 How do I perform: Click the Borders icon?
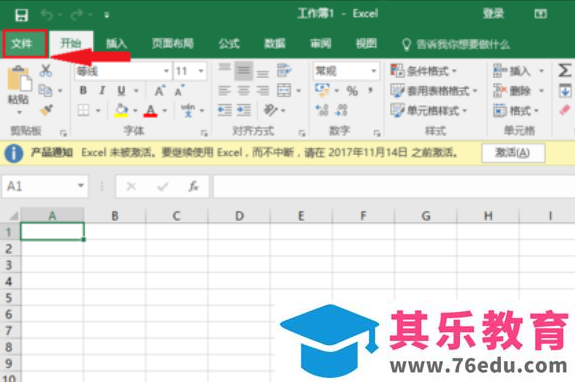point(84,110)
